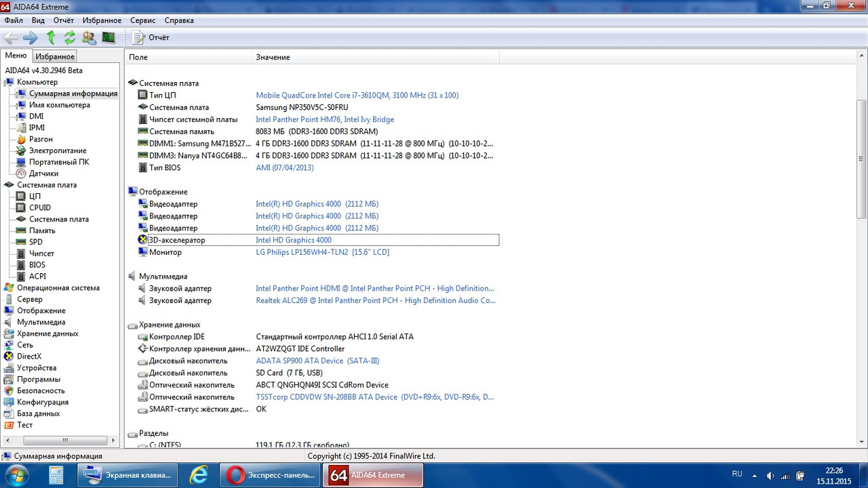Click the network icon next to Сеть

click(x=9, y=345)
